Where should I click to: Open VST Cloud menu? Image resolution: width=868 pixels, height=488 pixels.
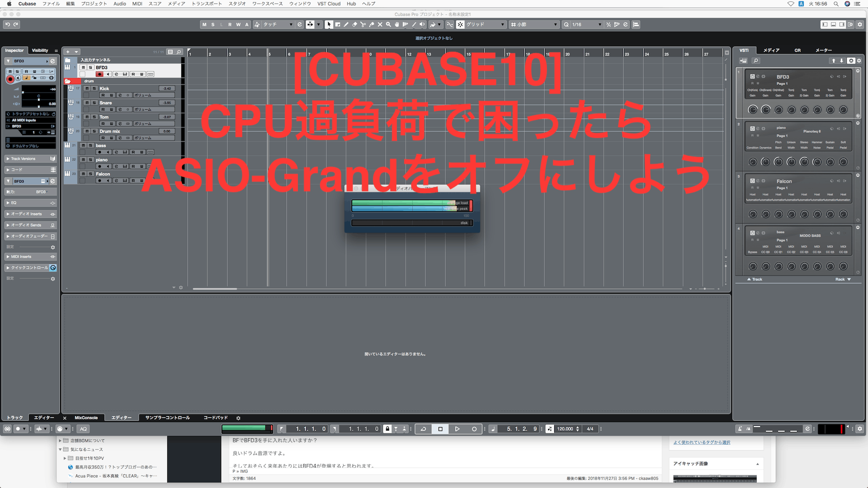click(x=329, y=4)
